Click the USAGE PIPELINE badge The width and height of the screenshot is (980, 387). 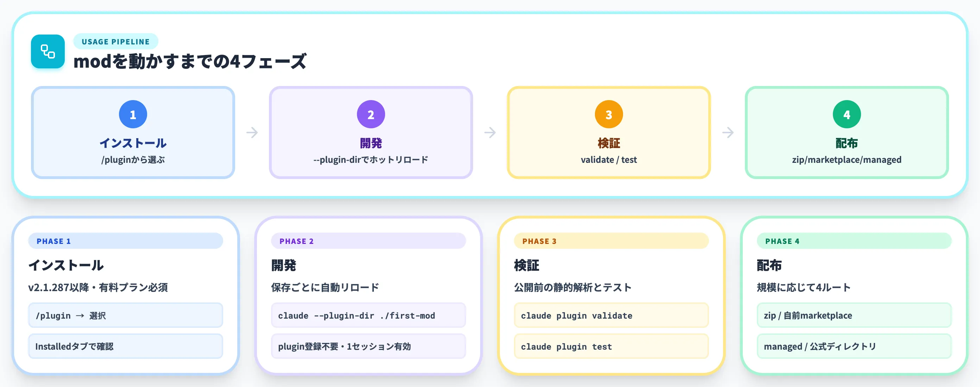[x=116, y=42]
